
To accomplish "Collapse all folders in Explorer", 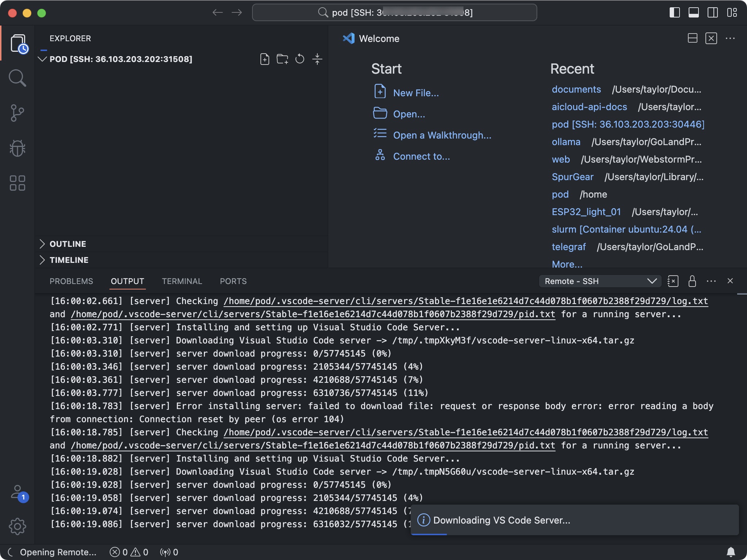I will tap(317, 59).
